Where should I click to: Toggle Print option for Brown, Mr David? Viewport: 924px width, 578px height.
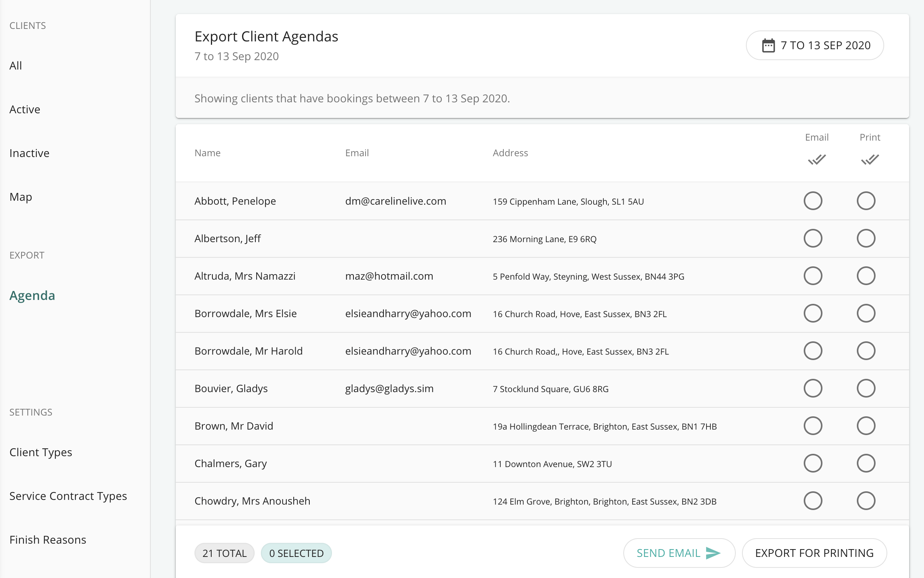point(866,426)
